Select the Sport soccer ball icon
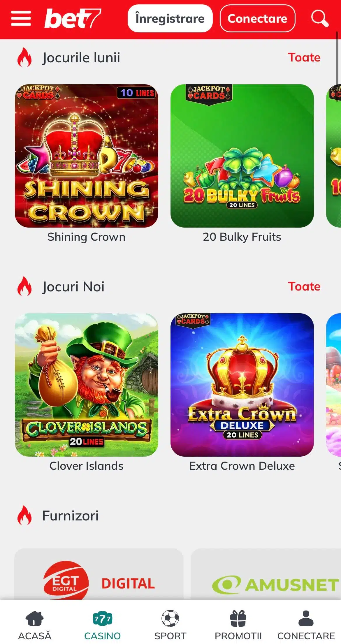This screenshot has height=644, width=341. tap(170, 618)
